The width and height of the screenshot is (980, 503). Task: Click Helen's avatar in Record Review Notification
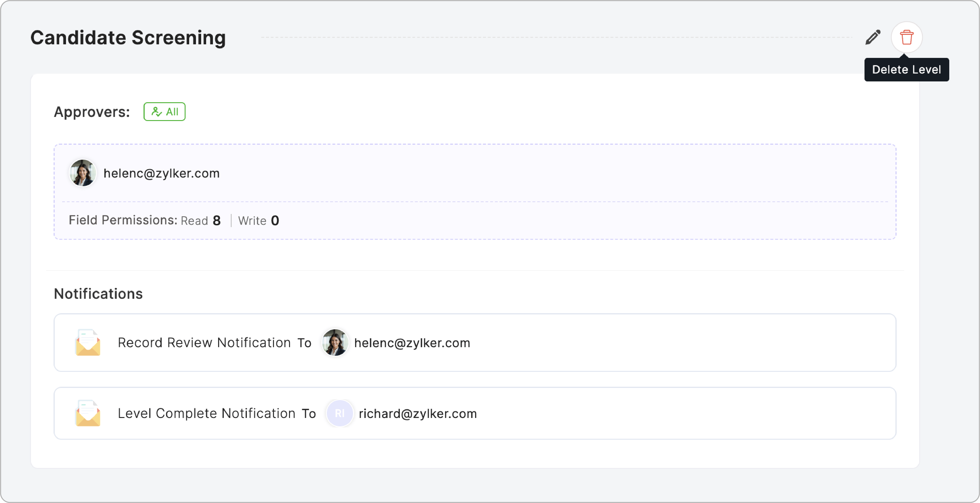(335, 343)
